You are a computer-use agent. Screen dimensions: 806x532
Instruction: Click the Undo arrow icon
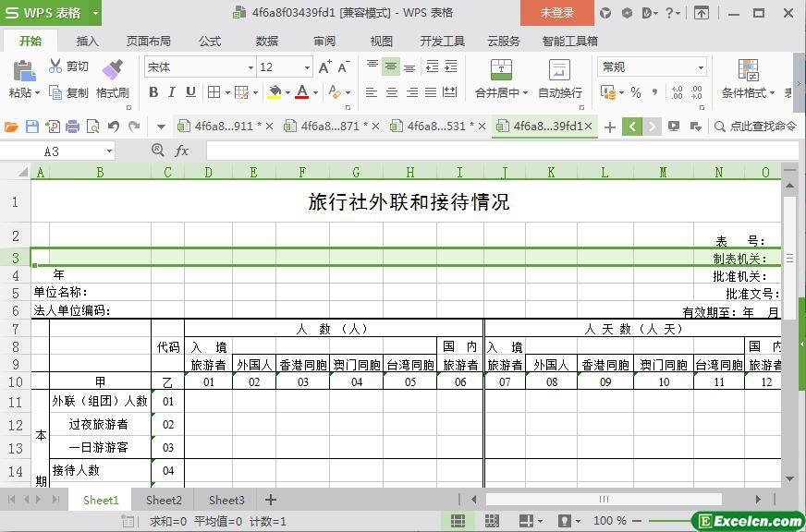tap(114, 127)
